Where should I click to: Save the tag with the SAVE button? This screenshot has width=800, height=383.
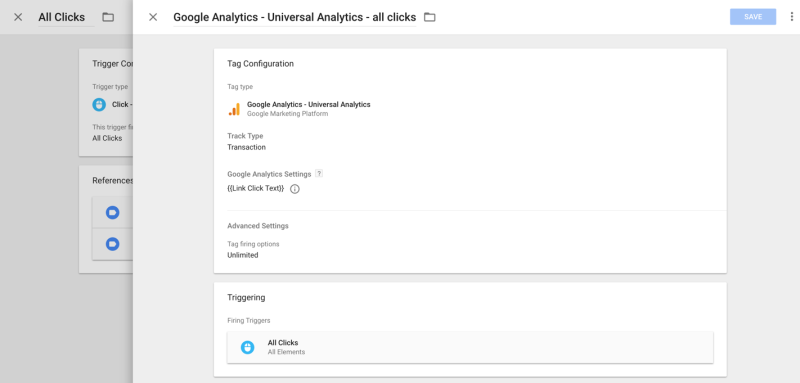[x=753, y=17]
